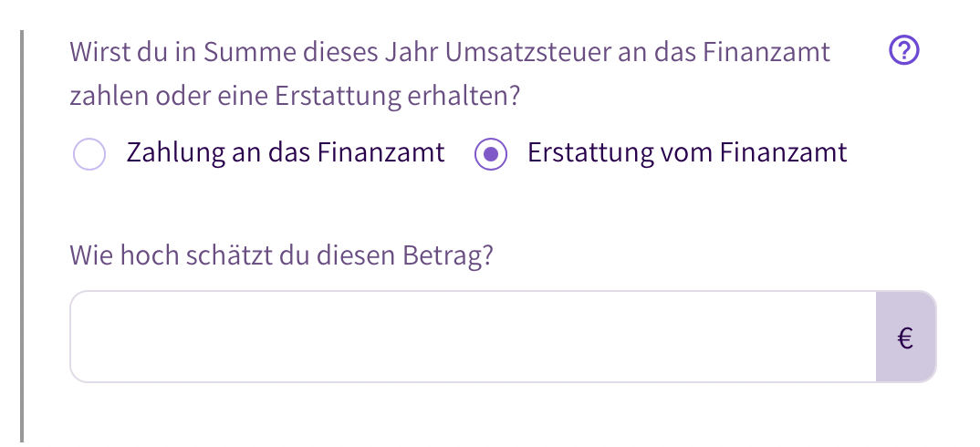
Task: Click the 'zahlen oder eine Erstattung erhalten?' line
Action: click(295, 97)
